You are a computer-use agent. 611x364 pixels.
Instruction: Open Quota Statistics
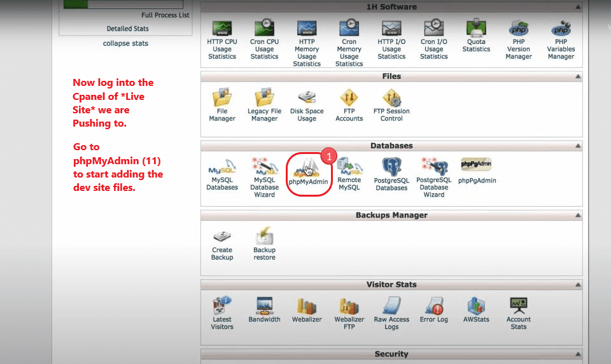pyautogui.click(x=476, y=36)
